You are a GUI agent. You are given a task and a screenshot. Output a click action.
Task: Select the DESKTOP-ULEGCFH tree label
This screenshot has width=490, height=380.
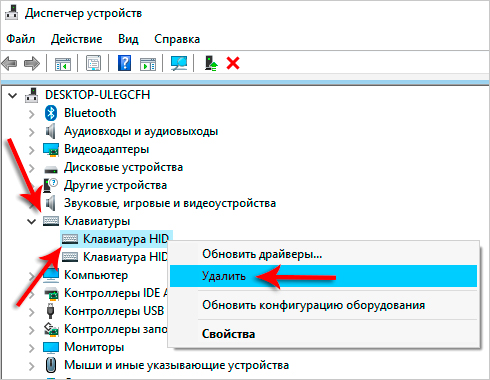(98, 95)
